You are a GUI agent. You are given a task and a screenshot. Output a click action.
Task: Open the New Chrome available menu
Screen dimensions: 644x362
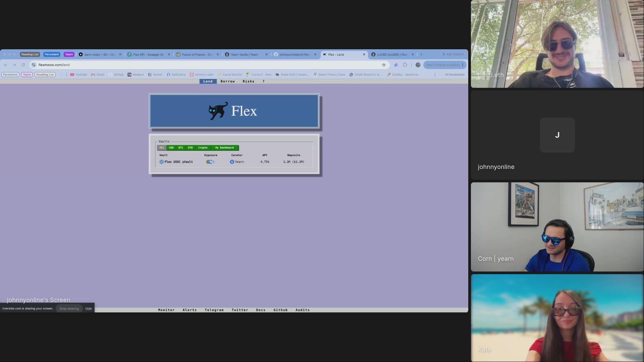(445, 65)
